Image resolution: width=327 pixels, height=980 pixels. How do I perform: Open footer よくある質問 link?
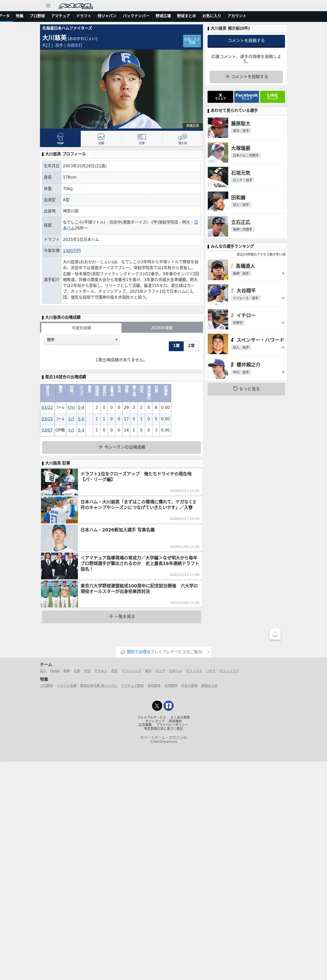[180, 717]
